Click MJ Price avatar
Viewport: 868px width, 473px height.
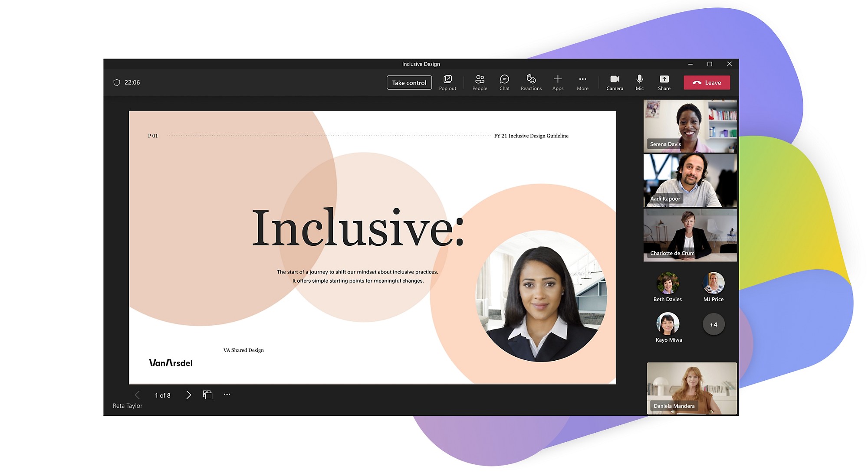click(x=713, y=283)
